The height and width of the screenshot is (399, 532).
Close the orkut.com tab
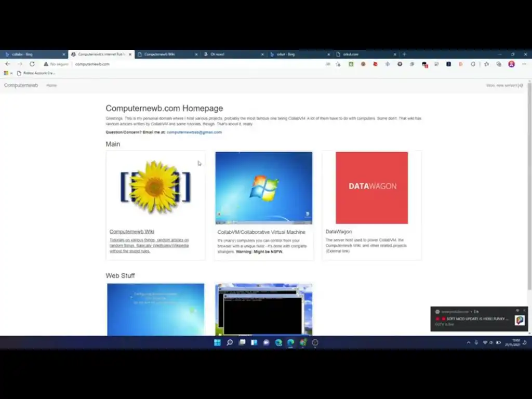395,54
